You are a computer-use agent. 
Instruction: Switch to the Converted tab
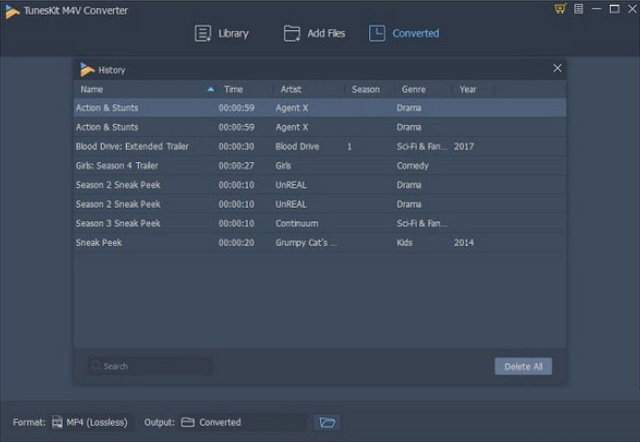tap(404, 33)
